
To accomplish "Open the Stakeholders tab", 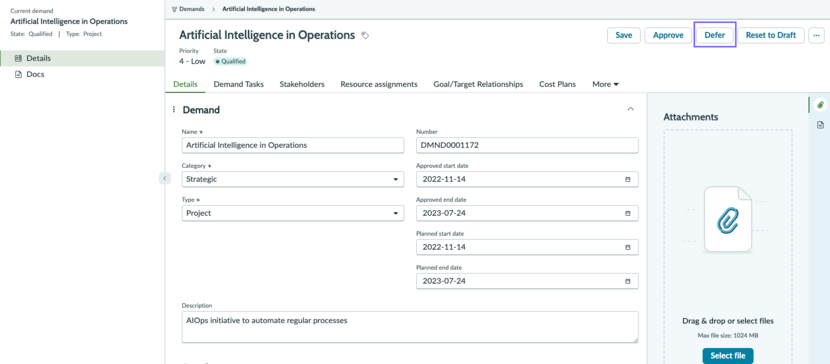I will click(x=302, y=84).
